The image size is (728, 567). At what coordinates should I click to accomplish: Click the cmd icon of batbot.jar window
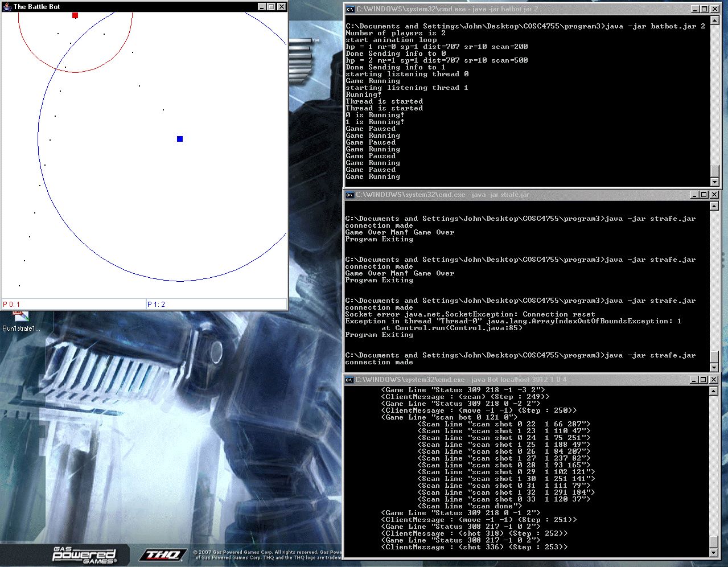coord(351,9)
